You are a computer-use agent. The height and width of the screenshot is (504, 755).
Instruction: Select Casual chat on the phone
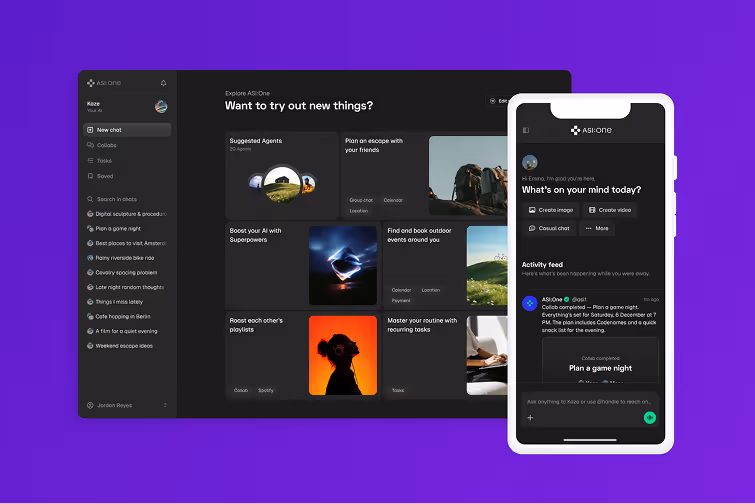(x=549, y=228)
